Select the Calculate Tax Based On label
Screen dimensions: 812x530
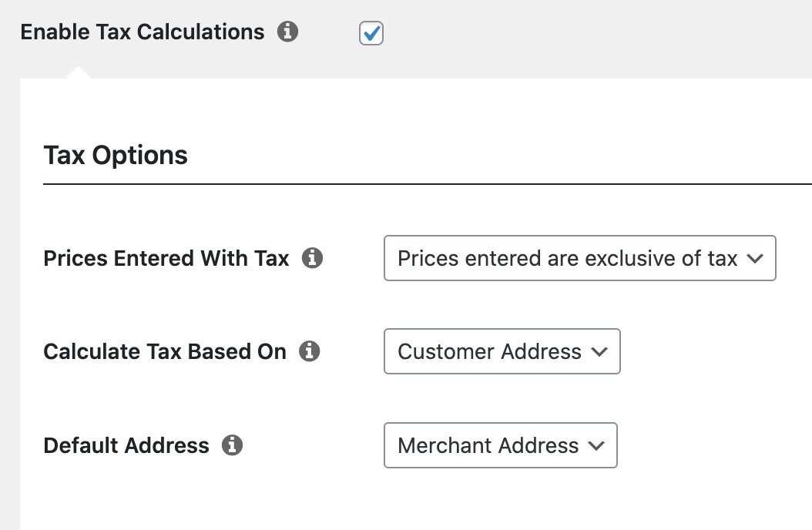[x=165, y=351]
